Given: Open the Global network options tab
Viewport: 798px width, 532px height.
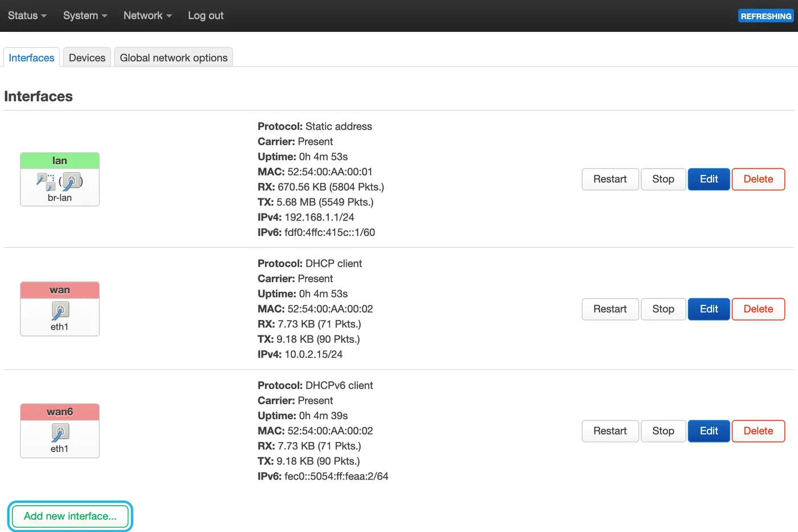Looking at the screenshot, I should point(174,58).
